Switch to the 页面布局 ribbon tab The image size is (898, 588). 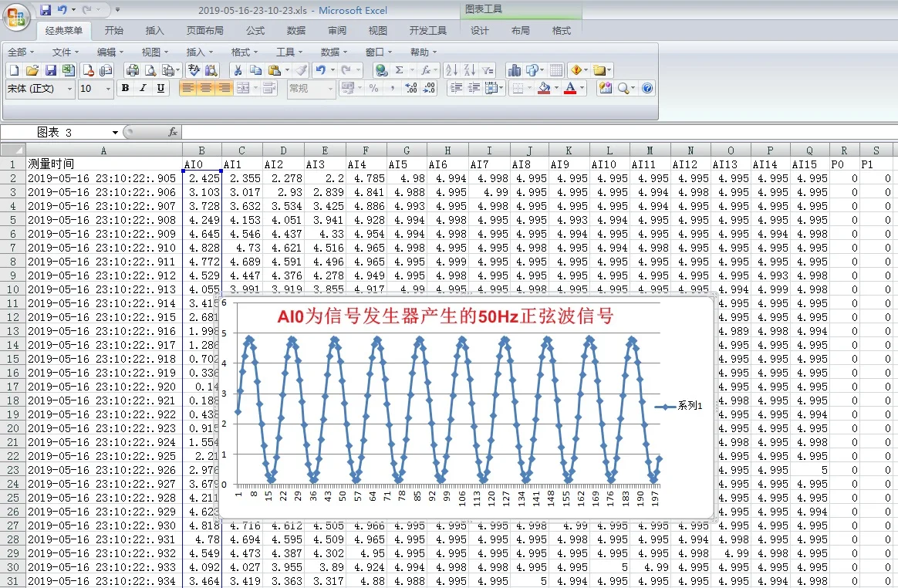[x=204, y=31]
